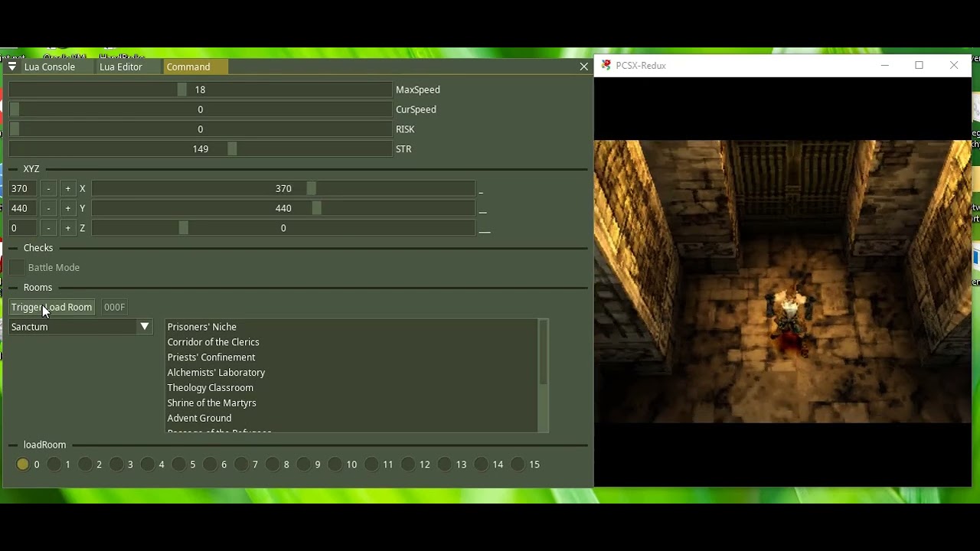Viewport: 980px width, 551px height.
Task: Adjust the CurSpeed slider
Action: pyautogui.click(x=201, y=109)
